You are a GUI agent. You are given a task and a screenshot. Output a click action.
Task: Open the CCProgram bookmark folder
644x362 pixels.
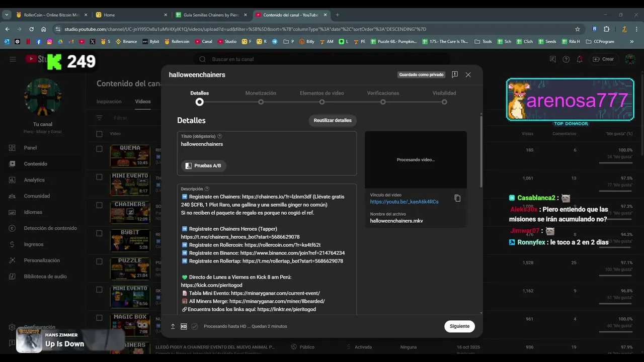pyautogui.click(x=600, y=42)
